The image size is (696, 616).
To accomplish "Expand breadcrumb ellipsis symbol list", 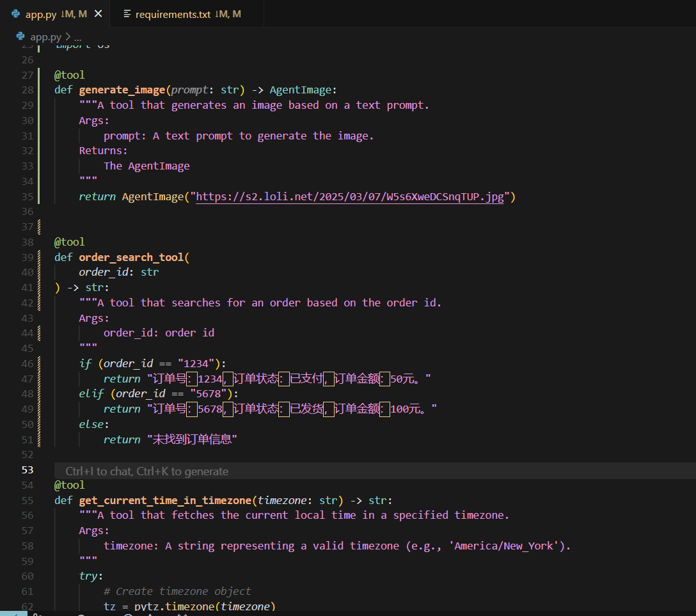I will coord(77,37).
